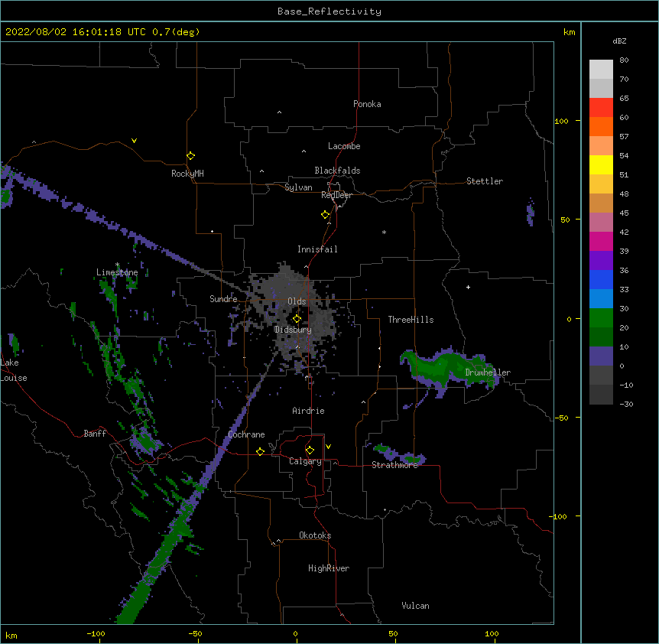Click the dark gray -10 dBZ legend swatch
Viewport: 659px width, 644px height.
pos(601,395)
